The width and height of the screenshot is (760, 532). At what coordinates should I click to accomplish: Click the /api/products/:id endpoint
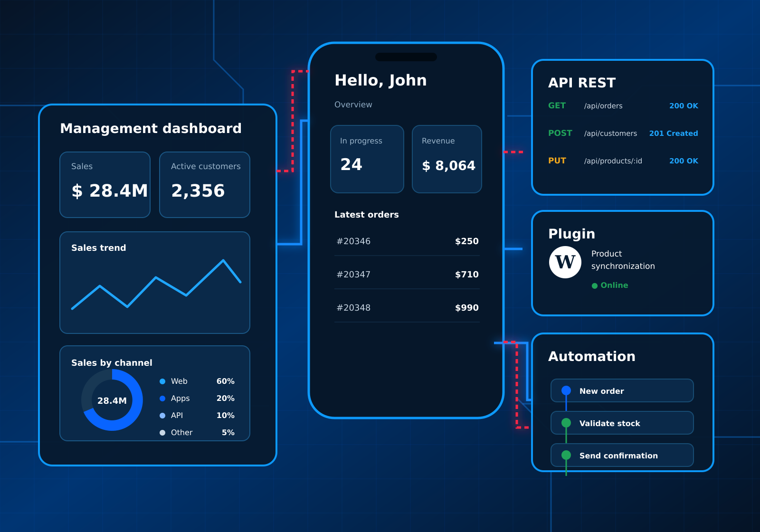coord(613,161)
